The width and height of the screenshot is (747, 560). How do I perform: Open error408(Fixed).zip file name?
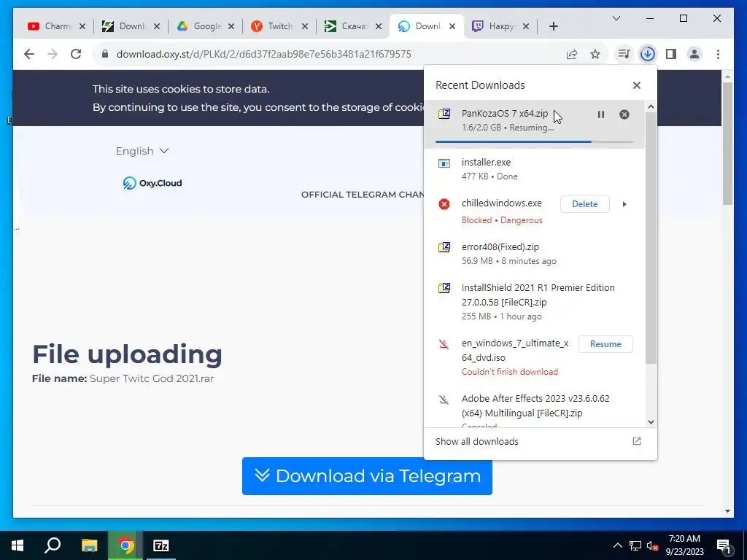tap(500, 246)
